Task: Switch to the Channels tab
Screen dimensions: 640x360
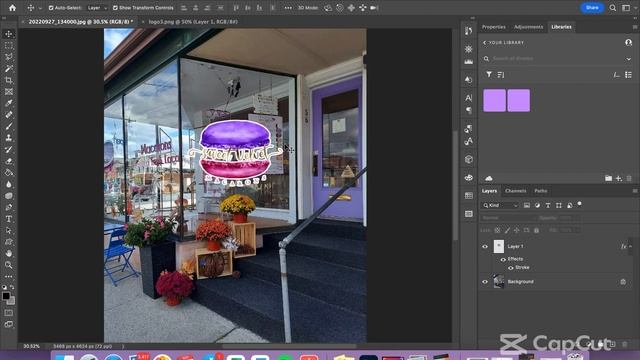Action: tap(516, 191)
